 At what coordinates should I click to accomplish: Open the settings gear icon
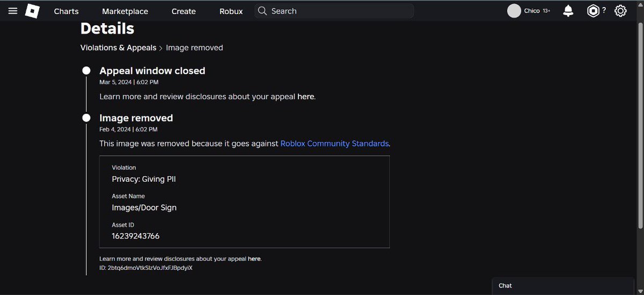[x=620, y=11]
